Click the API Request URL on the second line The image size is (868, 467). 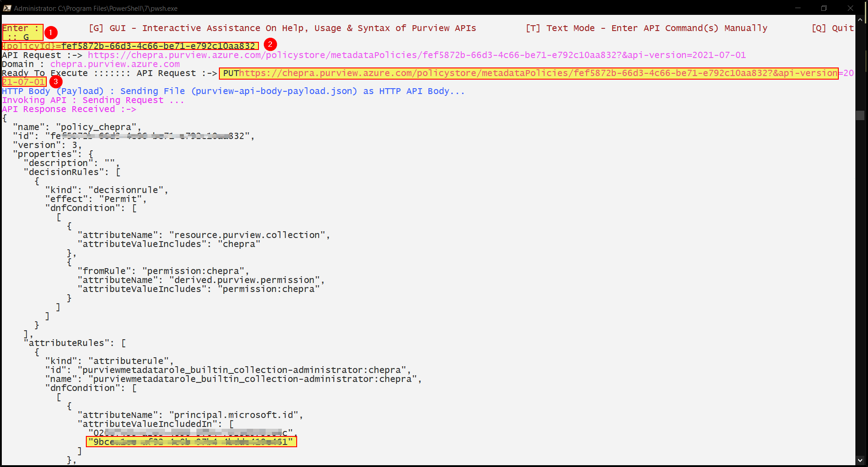click(x=417, y=55)
